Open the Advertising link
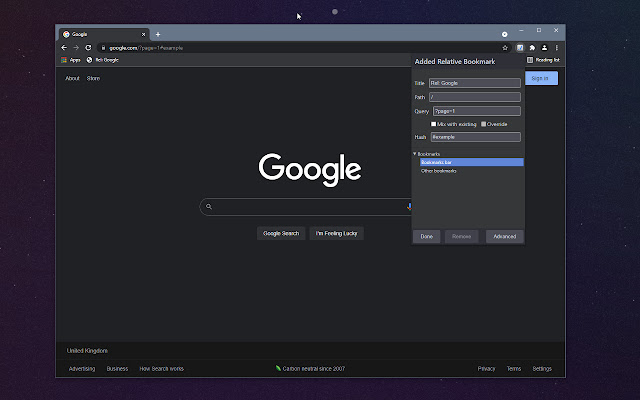 (82, 369)
